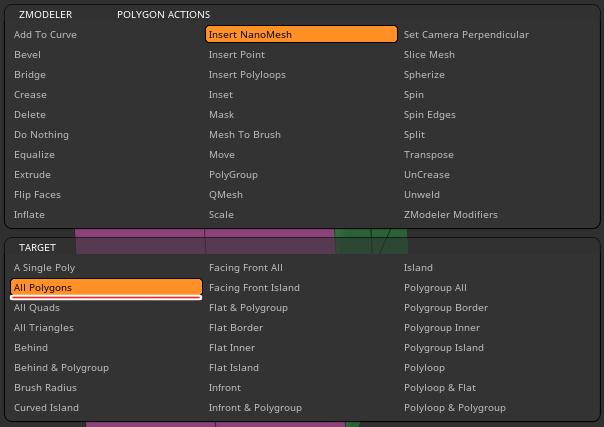Select the Bridge action
The width and height of the screenshot is (604, 427).
pyautogui.click(x=30, y=75)
